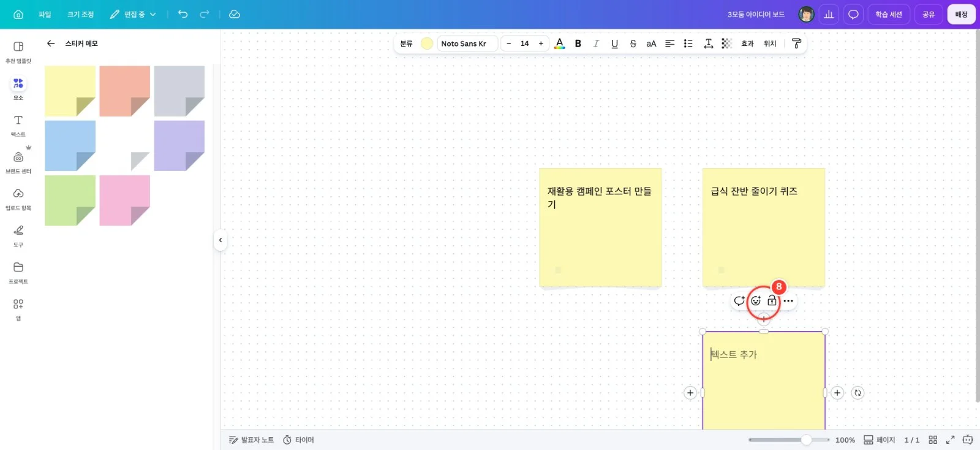Image resolution: width=980 pixels, height=450 pixels.
Task: Lock the selected sticky note
Action: (x=772, y=301)
